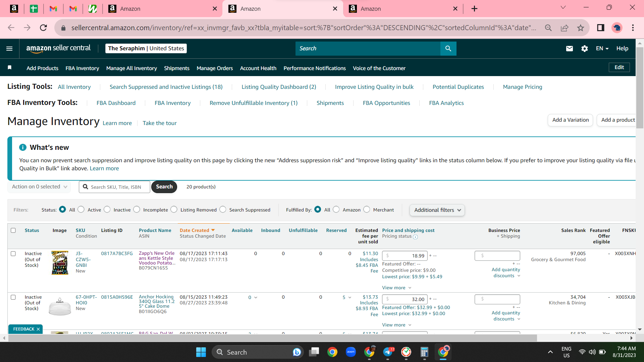Select the Search Suppressed radio button

coord(223,209)
